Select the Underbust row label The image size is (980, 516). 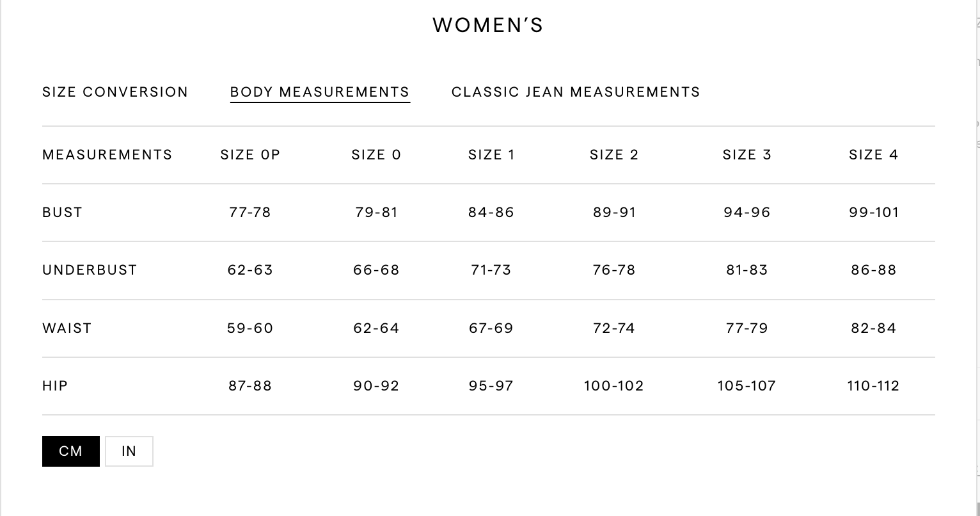tap(90, 270)
